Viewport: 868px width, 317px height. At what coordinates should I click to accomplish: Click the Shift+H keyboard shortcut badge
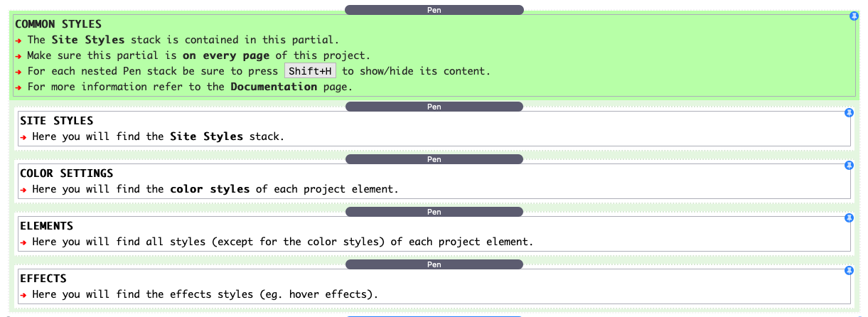click(x=311, y=71)
